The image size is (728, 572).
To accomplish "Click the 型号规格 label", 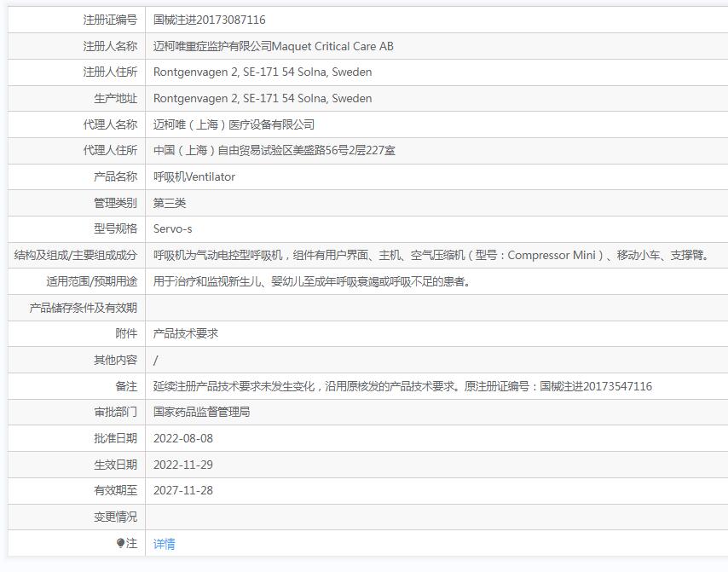I will (116, 229).
